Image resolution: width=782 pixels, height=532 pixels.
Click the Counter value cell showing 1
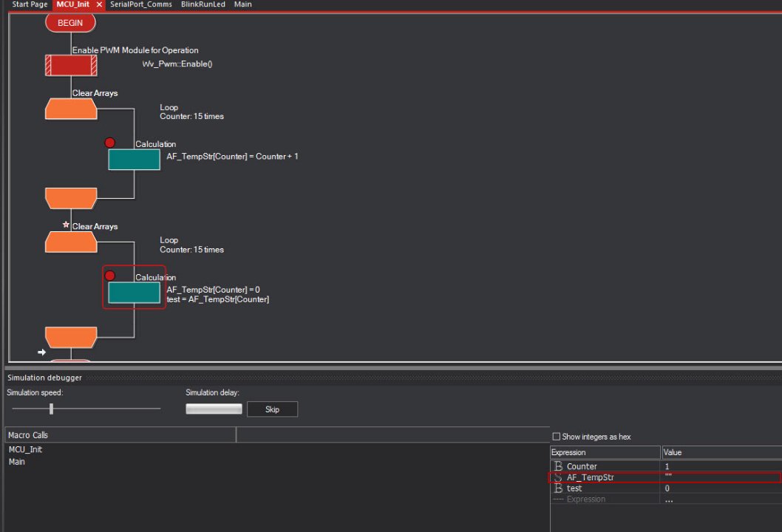coord(721,466)
